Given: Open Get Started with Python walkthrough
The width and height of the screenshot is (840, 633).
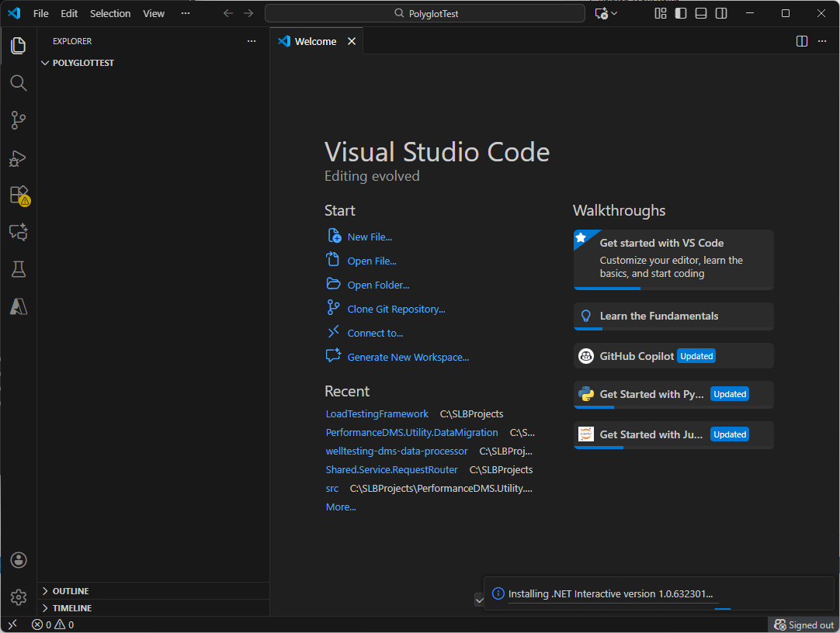Looking at the screenshot, I should 673,394.
